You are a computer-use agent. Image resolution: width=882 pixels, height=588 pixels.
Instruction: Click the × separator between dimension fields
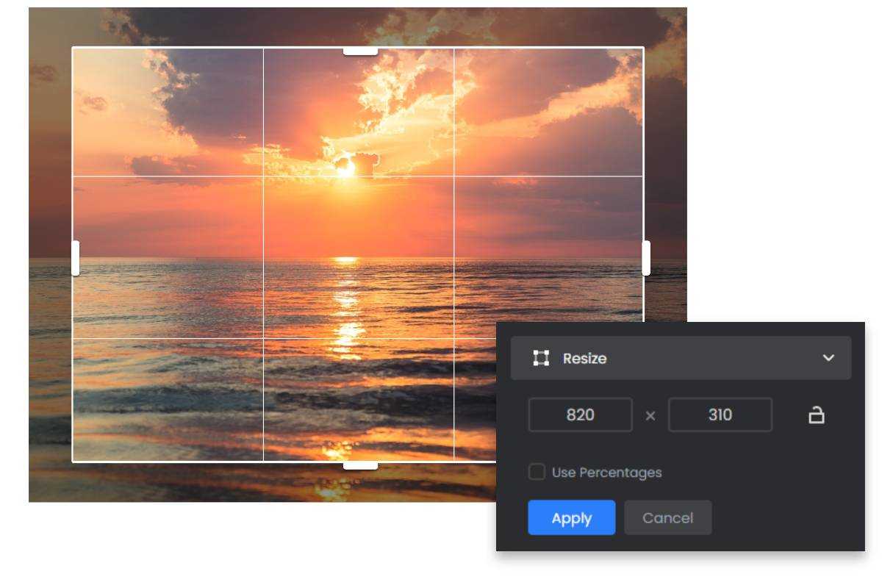[650, 415]
